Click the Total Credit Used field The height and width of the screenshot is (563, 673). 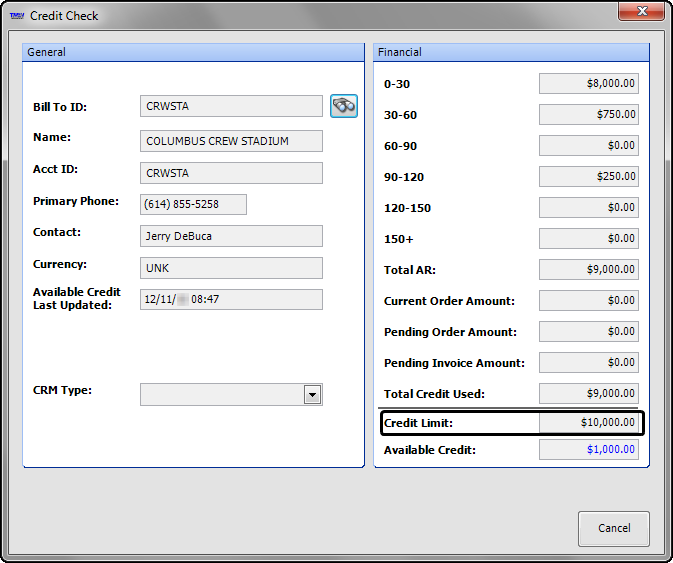588,393
